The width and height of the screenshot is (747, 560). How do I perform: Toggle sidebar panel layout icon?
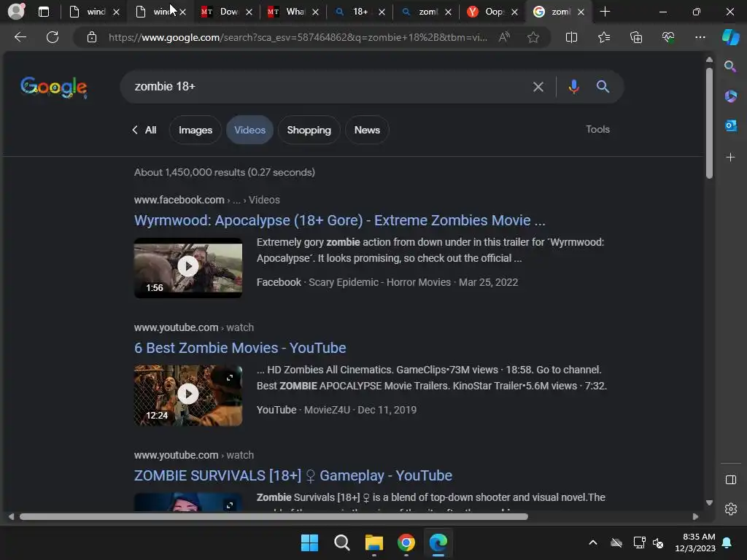point(730,480)
